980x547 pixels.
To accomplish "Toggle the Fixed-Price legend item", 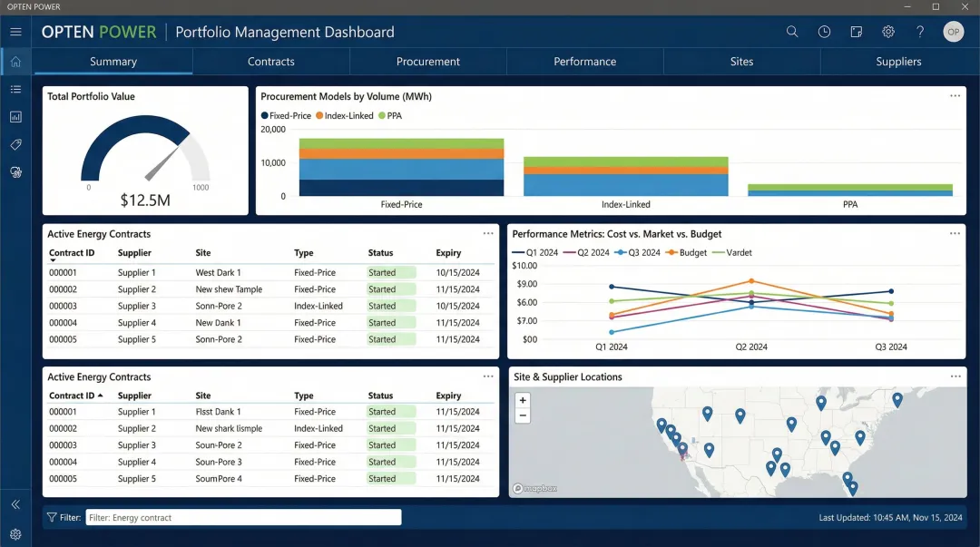I will click(x=285, y=115).
